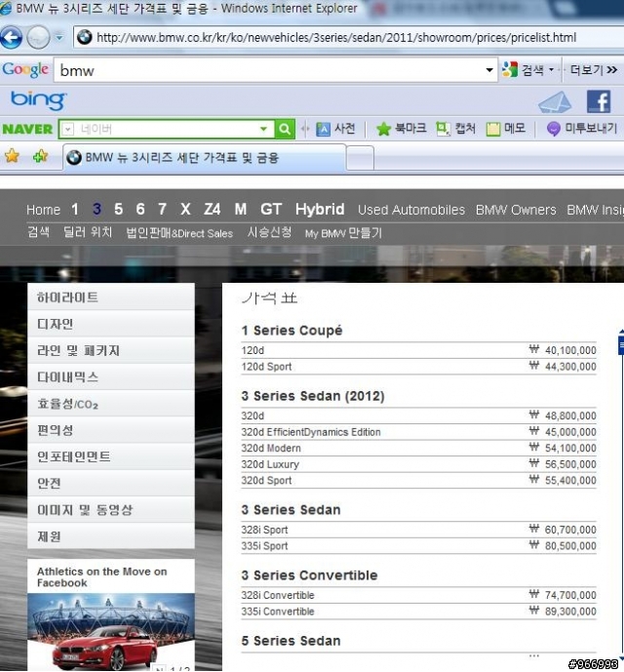Open the Google search box dropdown arrow

pyautogui.click(x=489, y=70)
